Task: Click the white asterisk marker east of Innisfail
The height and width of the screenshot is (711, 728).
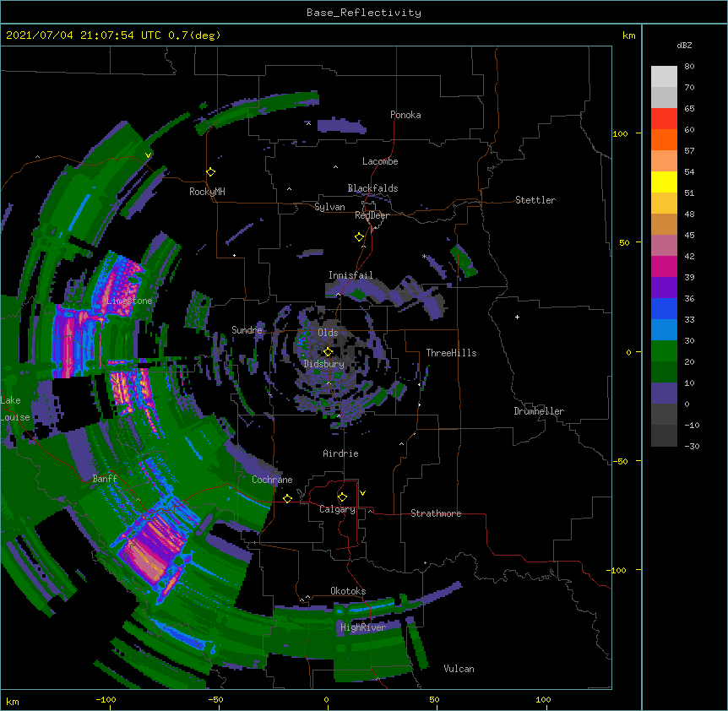Action: [424, 256]
